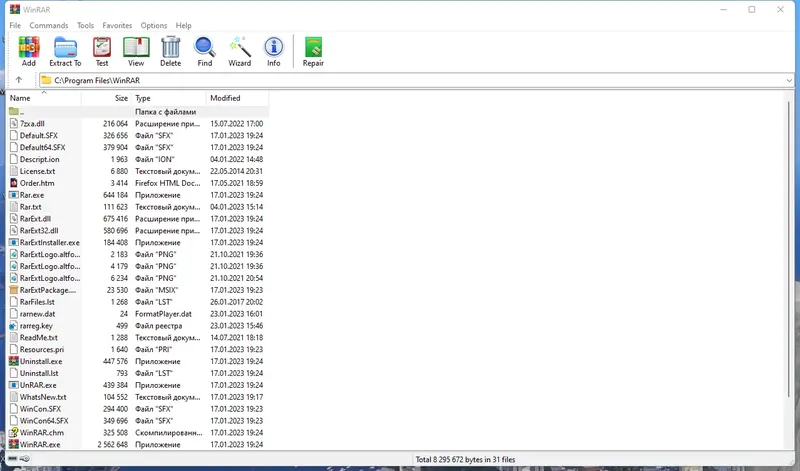This screenshot has height=471, width=800.
Task: Select WhatsNew.txt file name
Action: [x=43, y=397]
